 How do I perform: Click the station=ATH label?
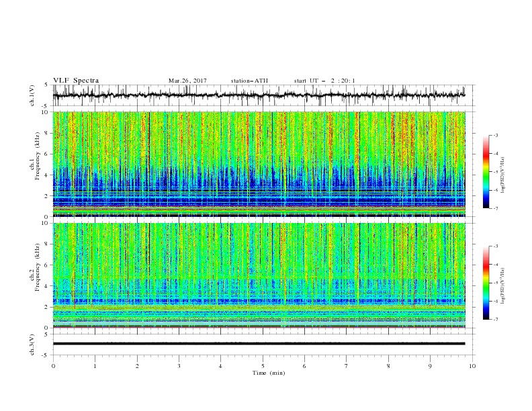point(249,81)
